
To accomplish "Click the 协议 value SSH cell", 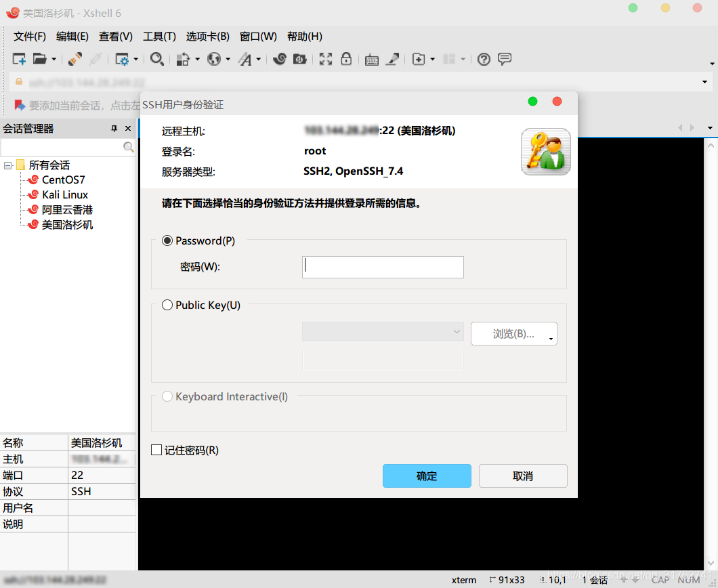I will point(102,491).
